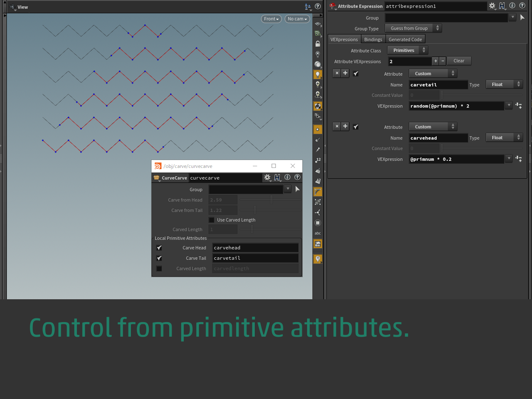532x399 pixels.
Task: Adjust the Carve from Head slider
Action: (271, 200)
